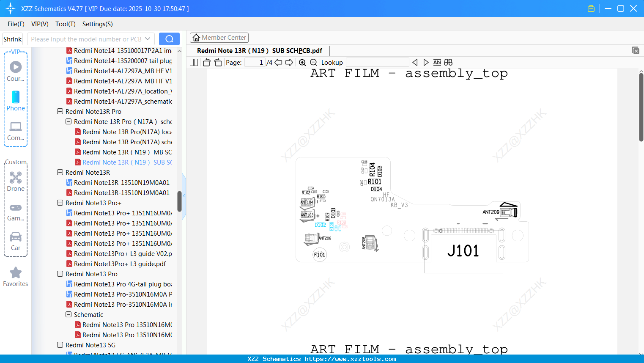Zoom in on the PDF
The image size is (644, 363).
point(302,63)
